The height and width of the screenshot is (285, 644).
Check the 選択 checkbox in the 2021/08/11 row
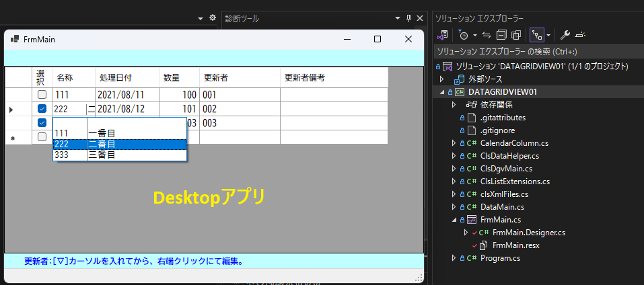point(42,95)
